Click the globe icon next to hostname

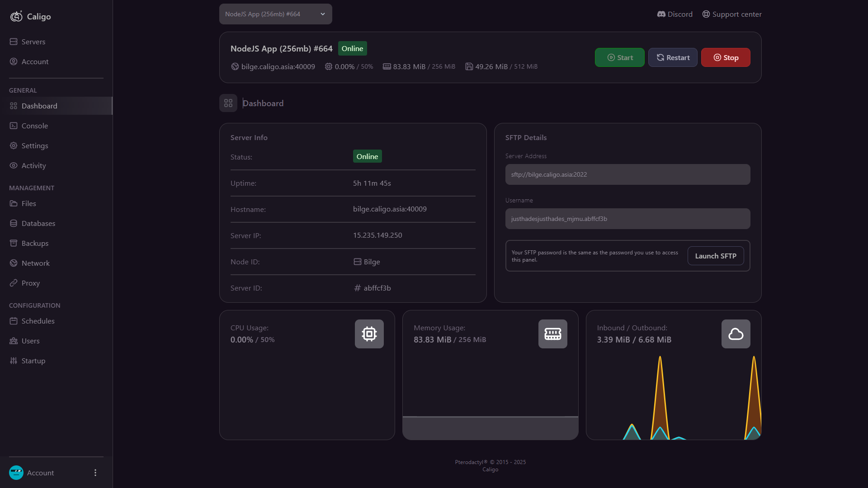[235, 66]
